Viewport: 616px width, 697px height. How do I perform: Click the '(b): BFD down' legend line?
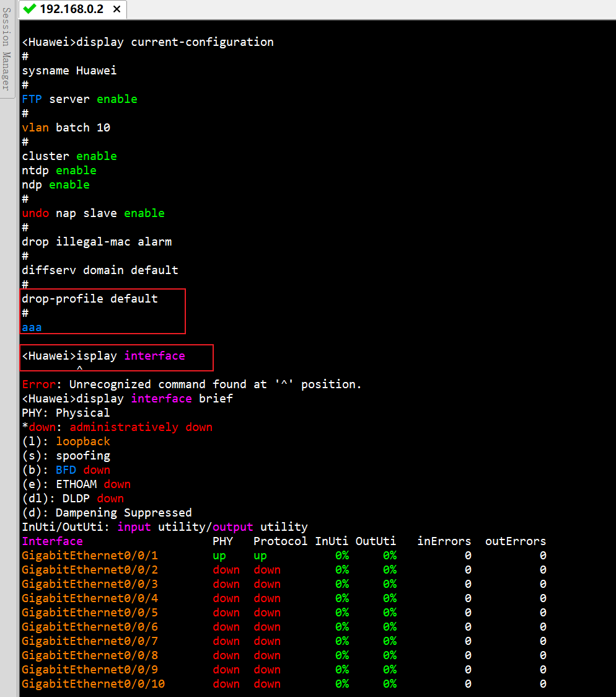[x=66, y=470]
